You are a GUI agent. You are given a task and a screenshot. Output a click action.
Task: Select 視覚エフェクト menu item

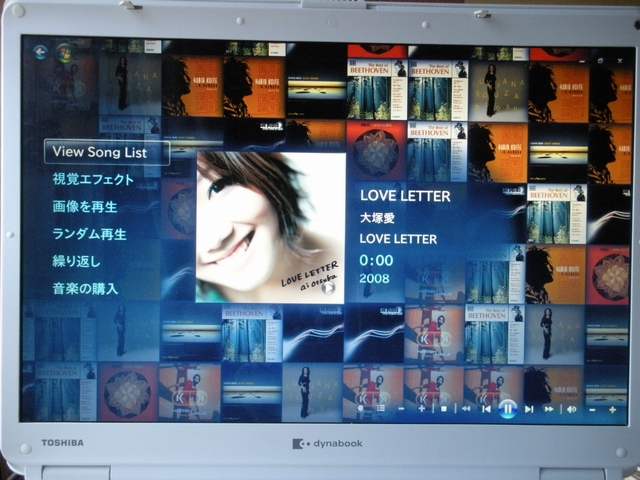pos(93,179)
